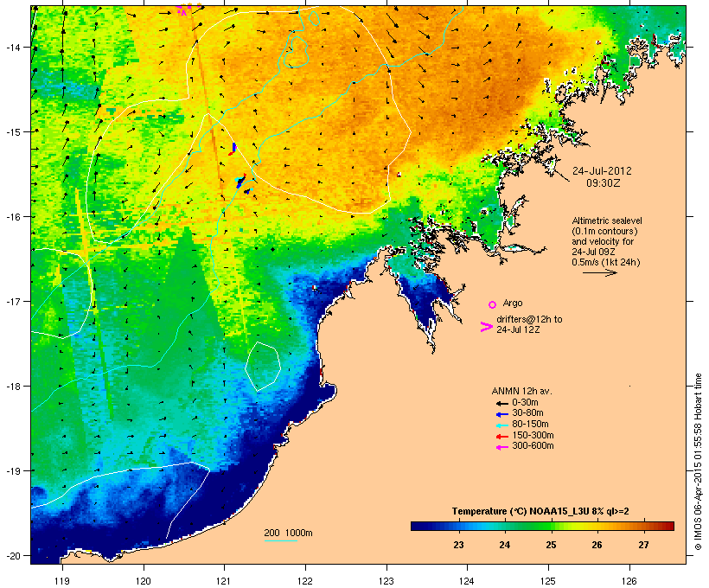Click the colorbar tick label 27
Viewport: 709px width, 588px height.
coord(643,545)
